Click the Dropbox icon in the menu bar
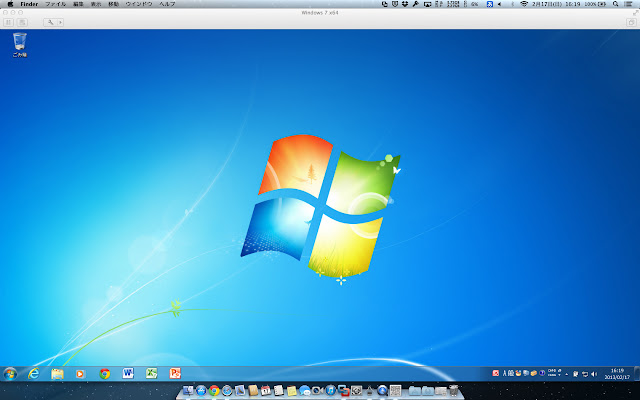Image resolution: width=640 pixels, height=400 pixels. pos(405,4)
